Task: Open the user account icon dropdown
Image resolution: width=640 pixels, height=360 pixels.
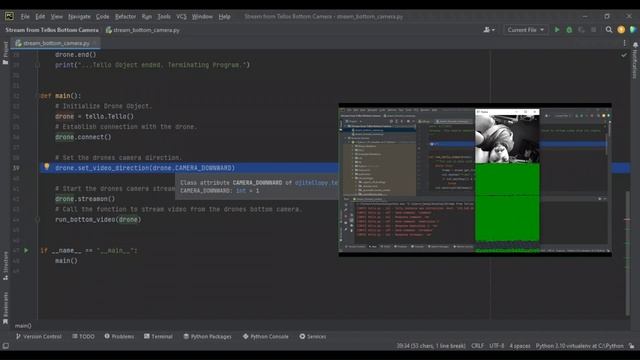Action: (x=489, y=30)
